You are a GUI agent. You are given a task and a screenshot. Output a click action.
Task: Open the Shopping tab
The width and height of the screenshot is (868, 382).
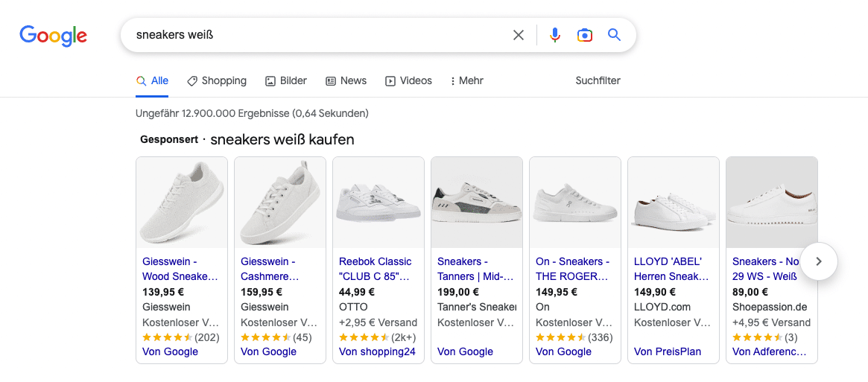click(x=216, y=80)
